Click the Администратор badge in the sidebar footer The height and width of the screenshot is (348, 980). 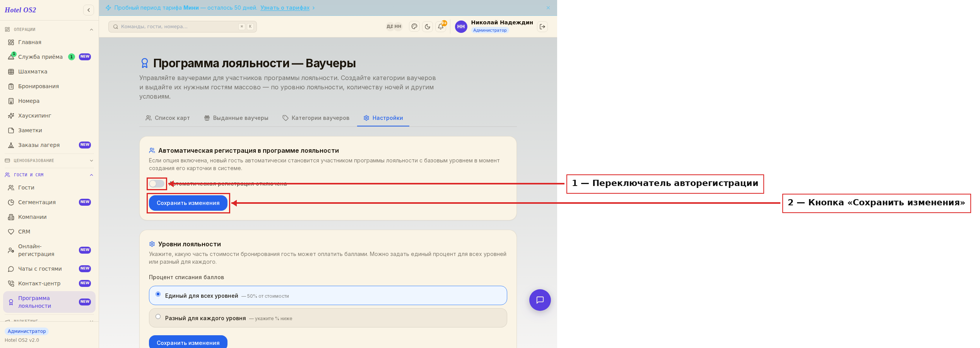click(x=27, y=331)
